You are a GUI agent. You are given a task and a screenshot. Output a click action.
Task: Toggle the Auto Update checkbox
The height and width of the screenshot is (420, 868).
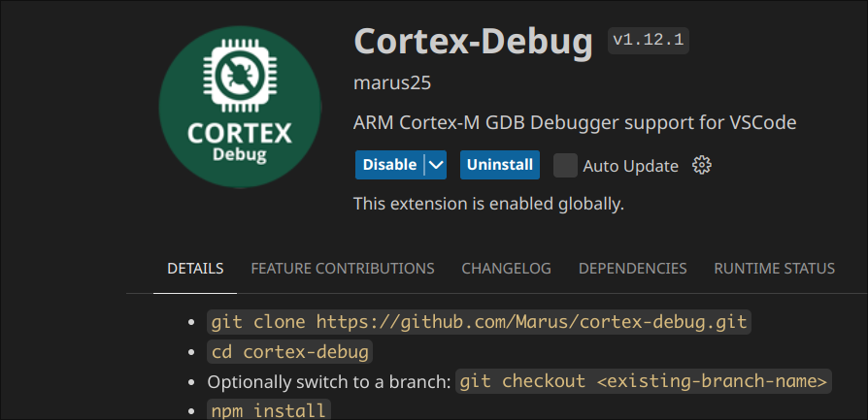click(565, 166)
